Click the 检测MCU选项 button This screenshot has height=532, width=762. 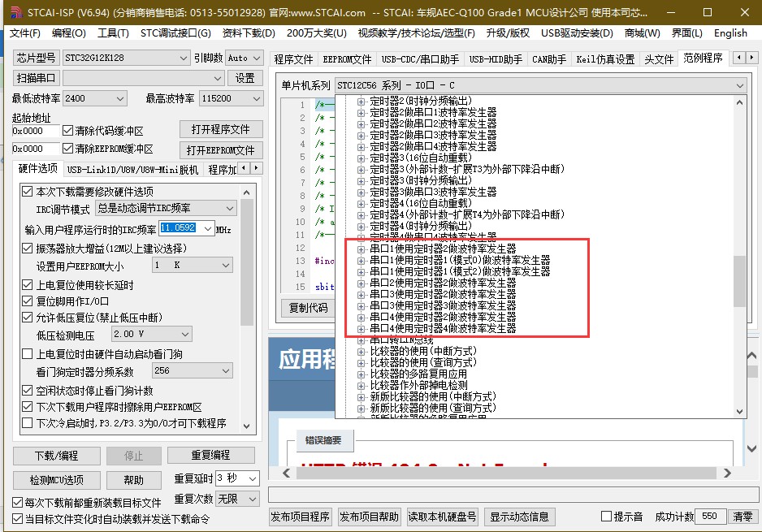56,480
